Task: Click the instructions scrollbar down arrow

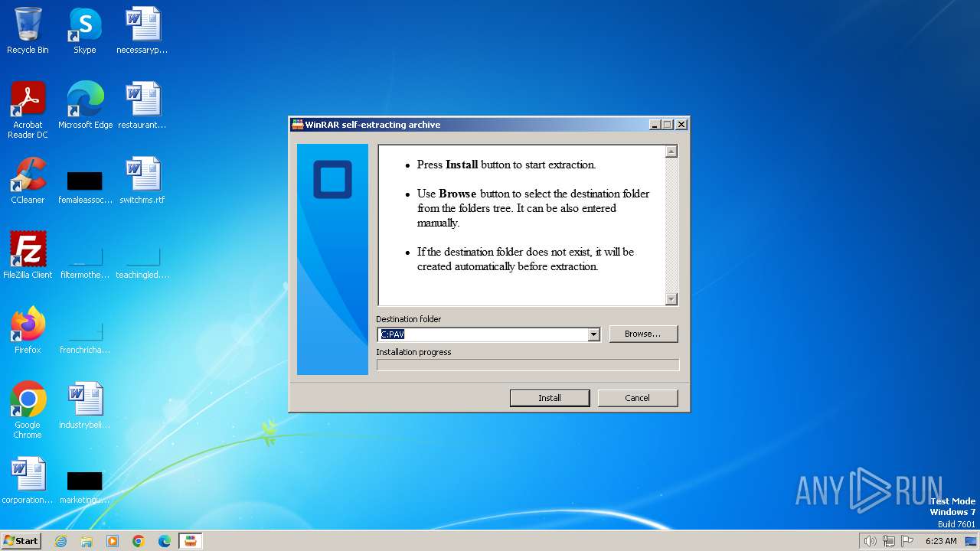Action: click(671, 299)
